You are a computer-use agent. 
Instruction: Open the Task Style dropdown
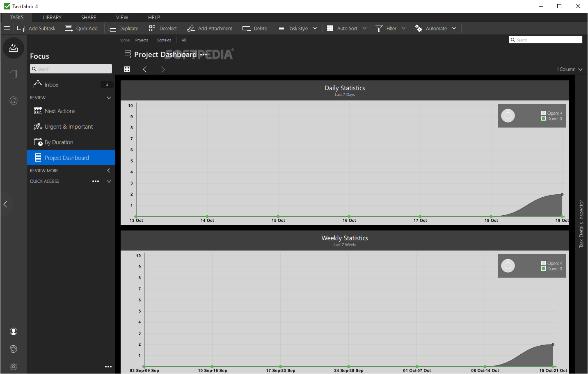pyautogui.click(x=298, y=28)
